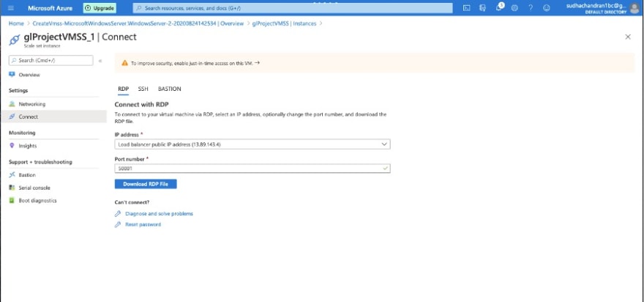Open the Azure portal hamburger menu

click(11, 8)
